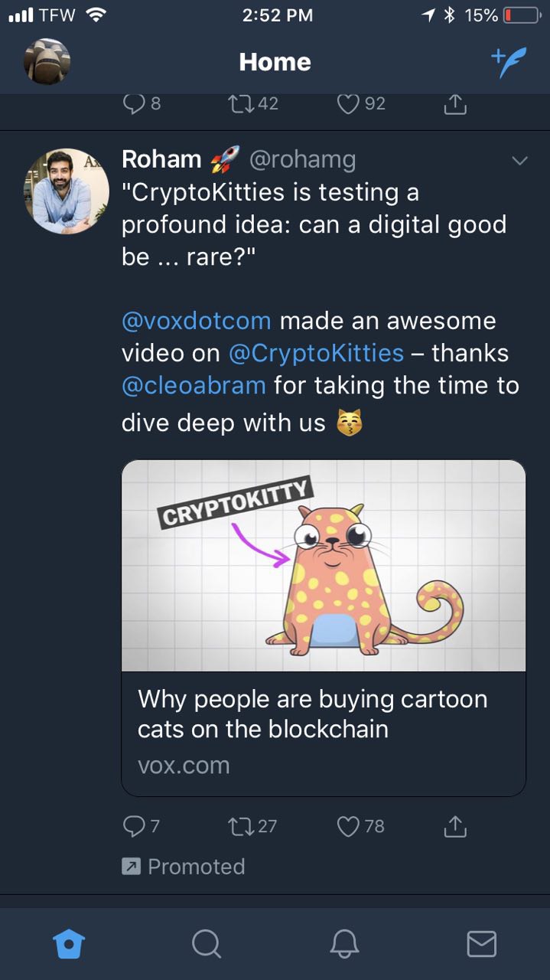Open the Search tab magnifier
The image size is (550, 980).
click(206, 944)
